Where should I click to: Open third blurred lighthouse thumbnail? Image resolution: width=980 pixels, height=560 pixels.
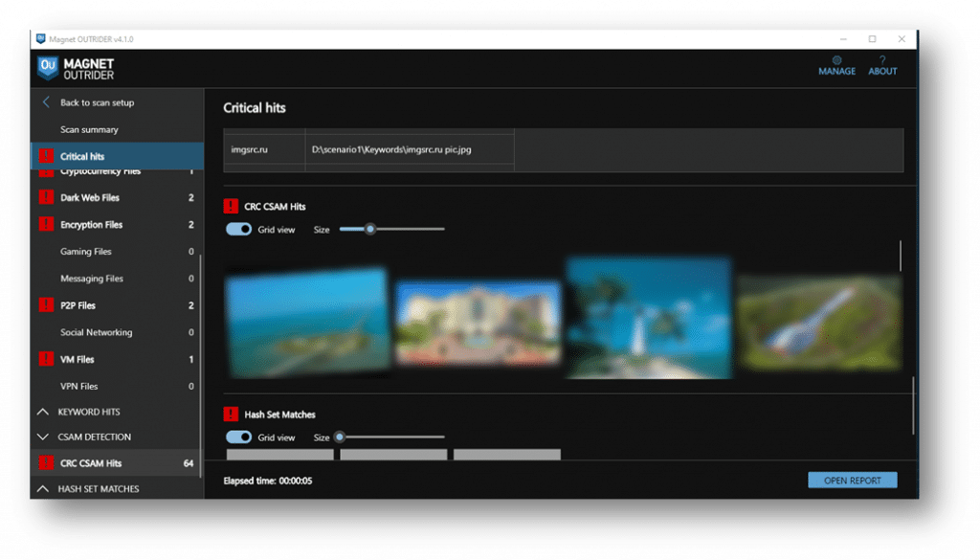point(650,318)
